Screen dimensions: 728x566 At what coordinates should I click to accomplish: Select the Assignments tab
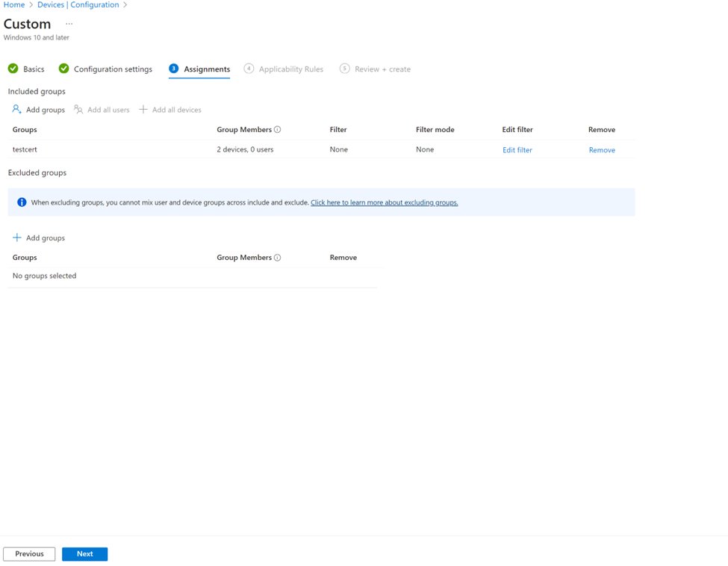coord(199,69)
